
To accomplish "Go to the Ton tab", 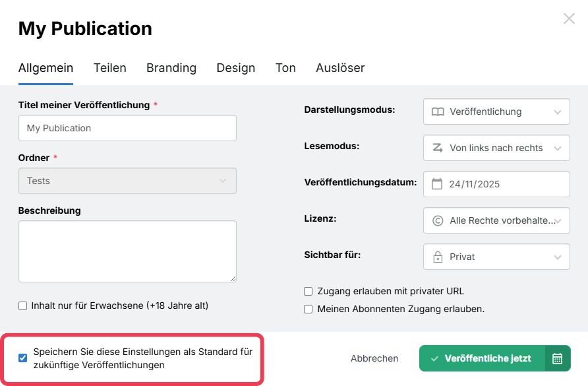I will pyautogui.click(x=285, y=68).
